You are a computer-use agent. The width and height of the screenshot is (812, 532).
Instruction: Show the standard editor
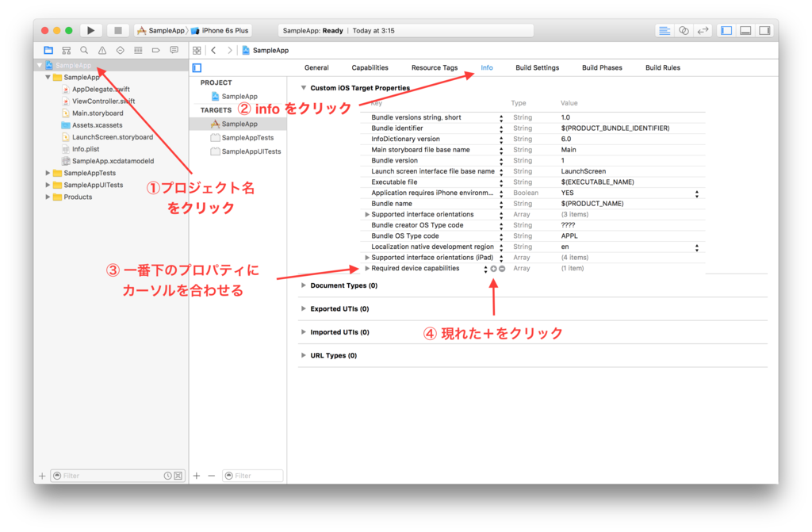click(665, 31)
